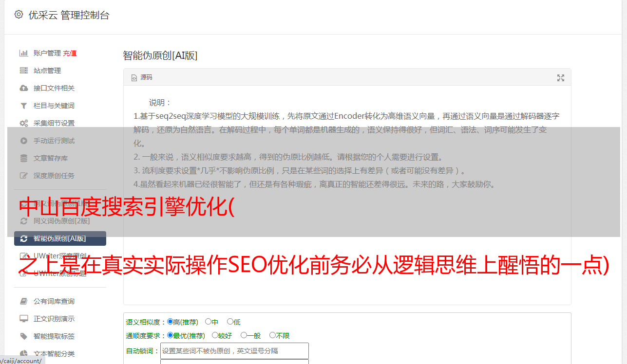Click the 自动锁词 input field
The width and height of the screenshot is (627, 364).
(234, 351)
